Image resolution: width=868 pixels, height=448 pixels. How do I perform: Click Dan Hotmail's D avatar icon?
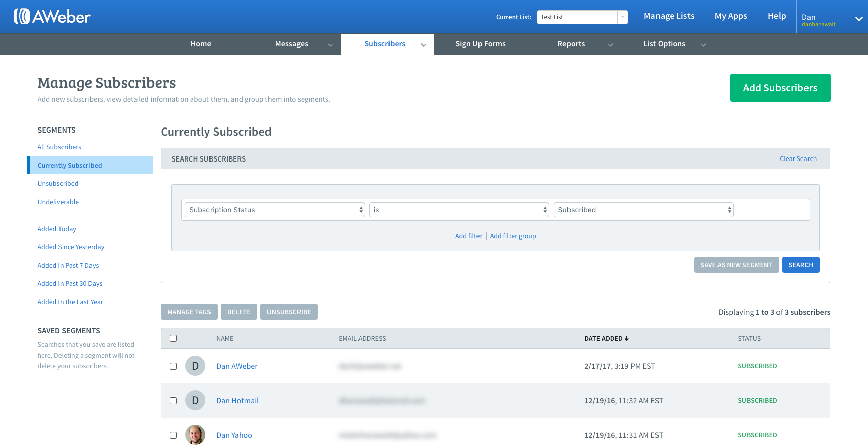click(195, 400)
